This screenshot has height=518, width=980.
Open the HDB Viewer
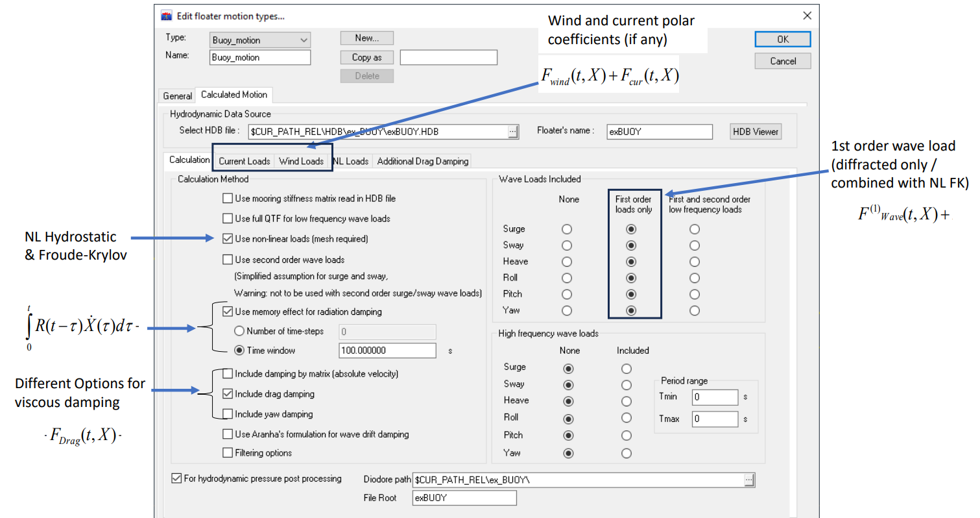point(756,131)
